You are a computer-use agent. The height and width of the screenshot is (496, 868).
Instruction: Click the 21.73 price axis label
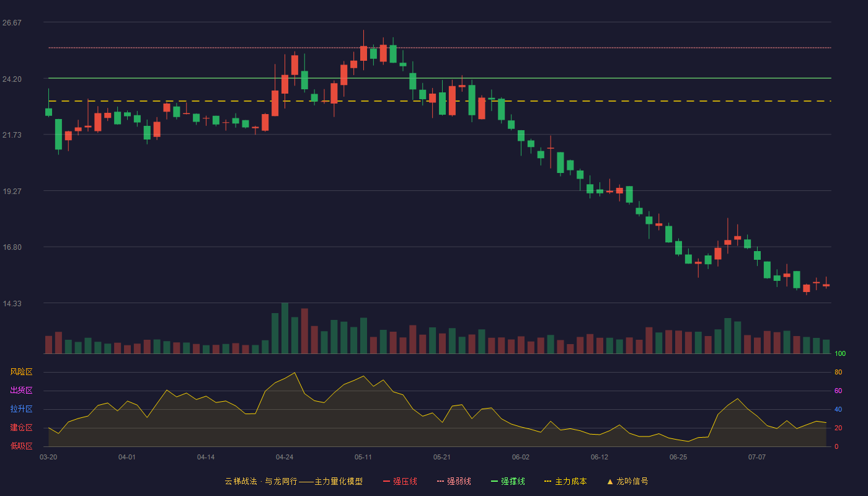tap(12, 135)
